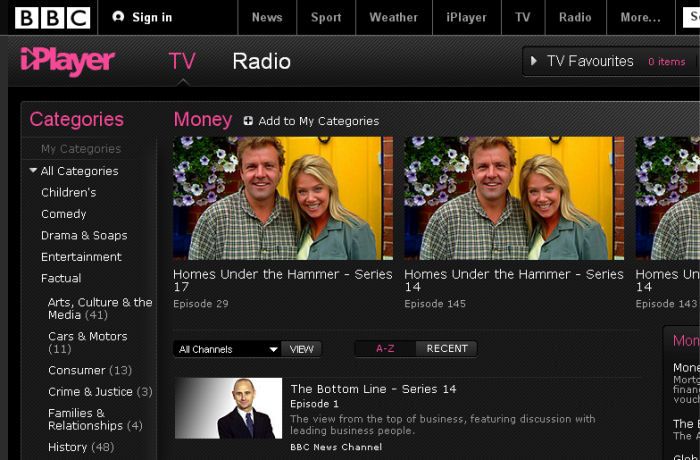The width and height of the screenshot is (700, 460).
Task: Select the Entertainment category
Action: tap(81, 257)
